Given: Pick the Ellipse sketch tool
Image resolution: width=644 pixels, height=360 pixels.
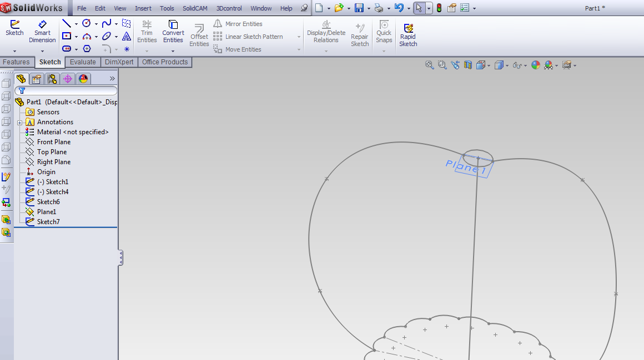Looking at the screenshot, I should point(107,36).
